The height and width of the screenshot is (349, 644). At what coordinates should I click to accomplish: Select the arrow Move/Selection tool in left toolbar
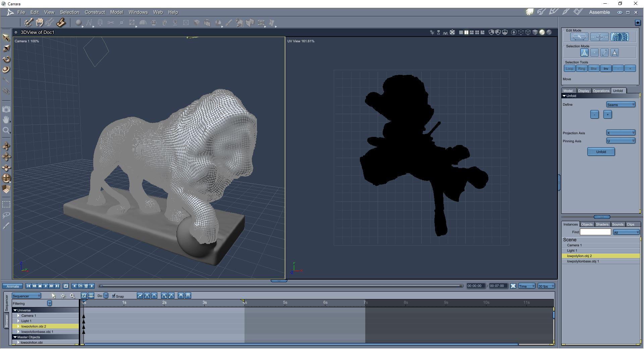(6, 38)
